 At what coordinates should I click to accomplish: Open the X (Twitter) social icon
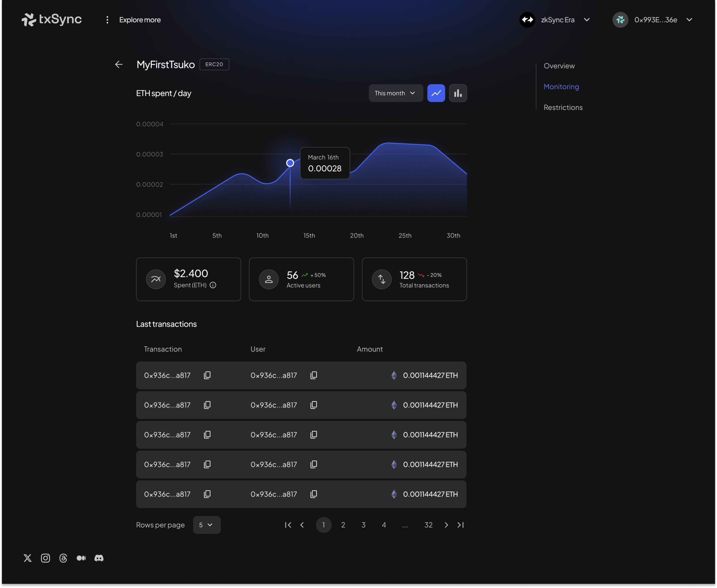point(28,558)
